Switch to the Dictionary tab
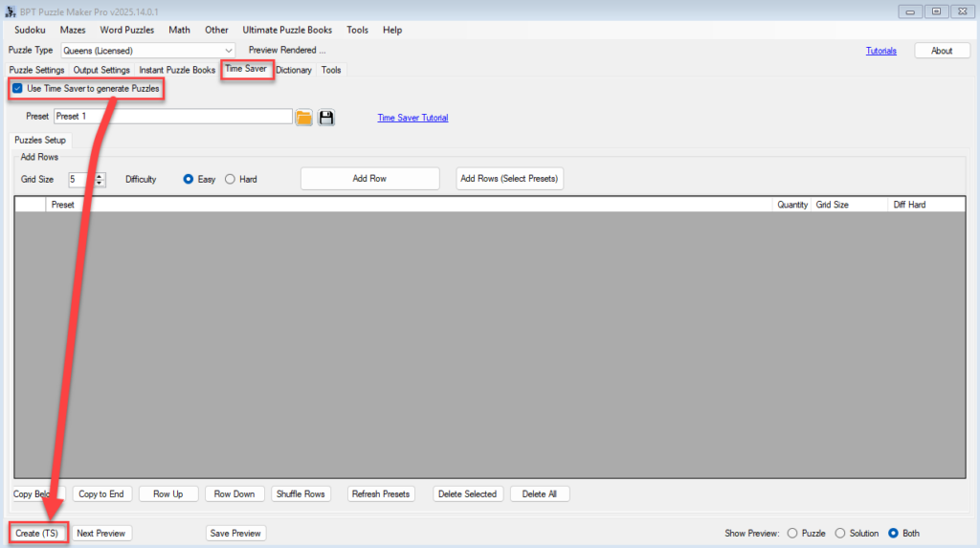Viewport: 980px width, 548px height. coord(294,70)
